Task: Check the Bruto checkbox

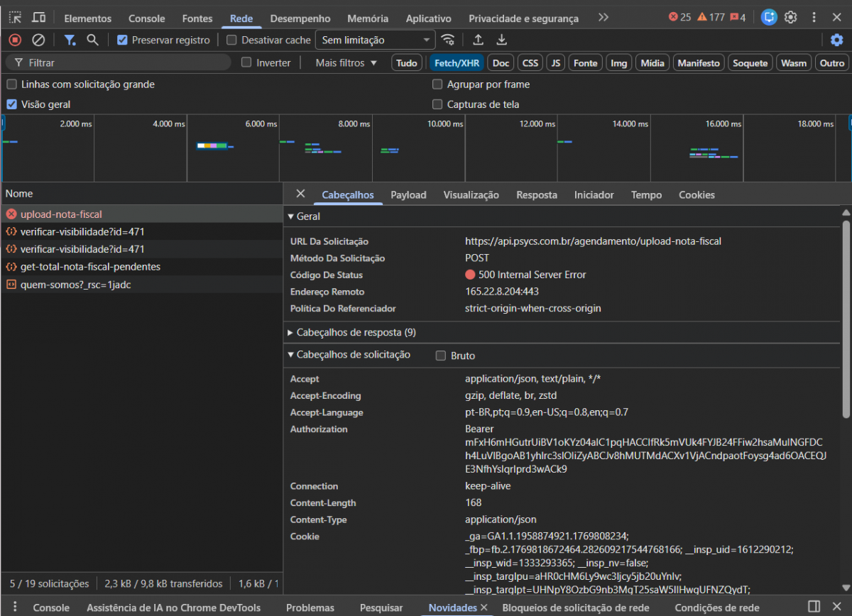Action: pyautogui.click(x=441, y=356)
